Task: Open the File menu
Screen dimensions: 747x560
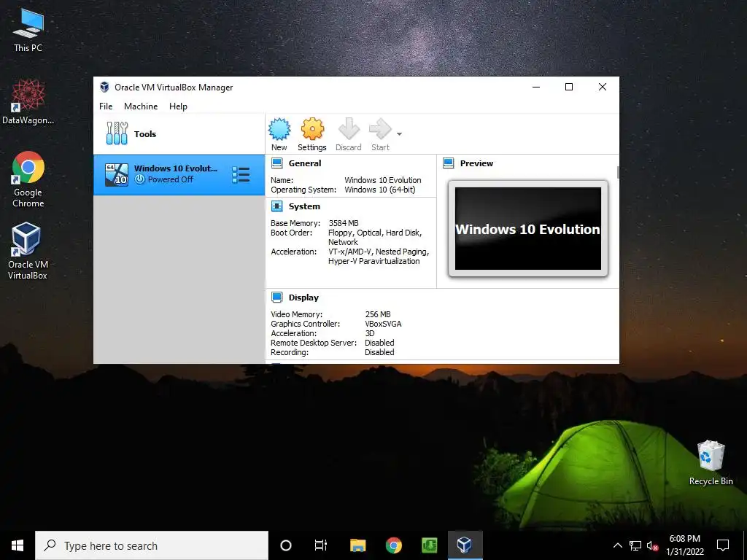Action: (x=106, y=106)
